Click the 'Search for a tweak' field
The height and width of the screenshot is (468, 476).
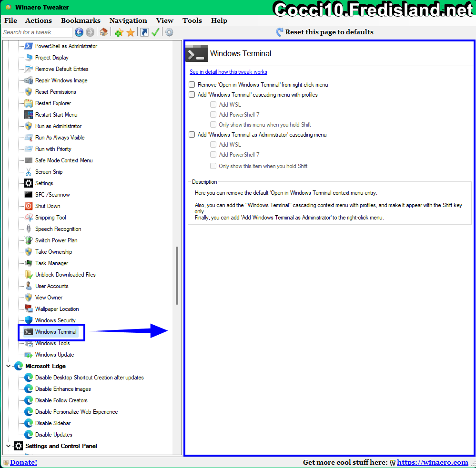[37, 32]
